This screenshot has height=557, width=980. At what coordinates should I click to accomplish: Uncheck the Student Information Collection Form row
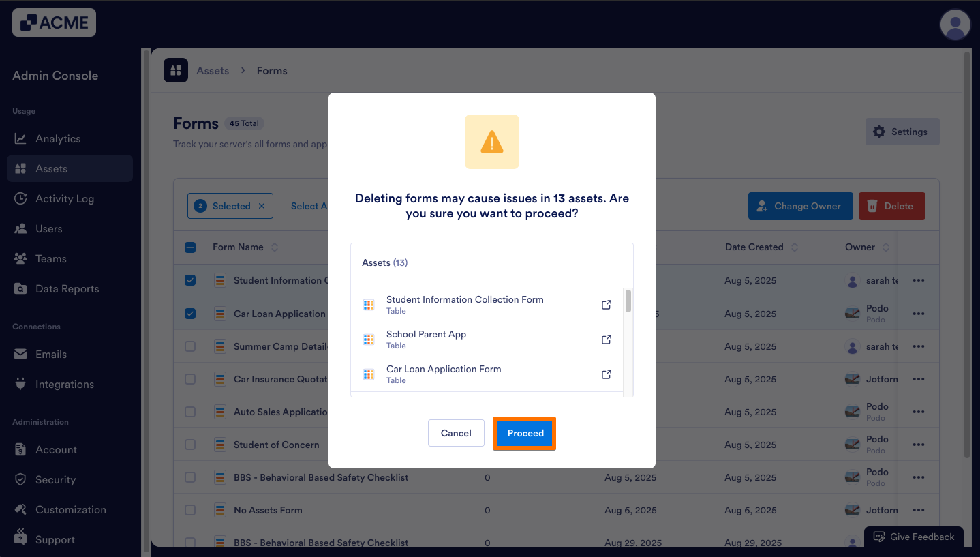click(x=190, y=280)
